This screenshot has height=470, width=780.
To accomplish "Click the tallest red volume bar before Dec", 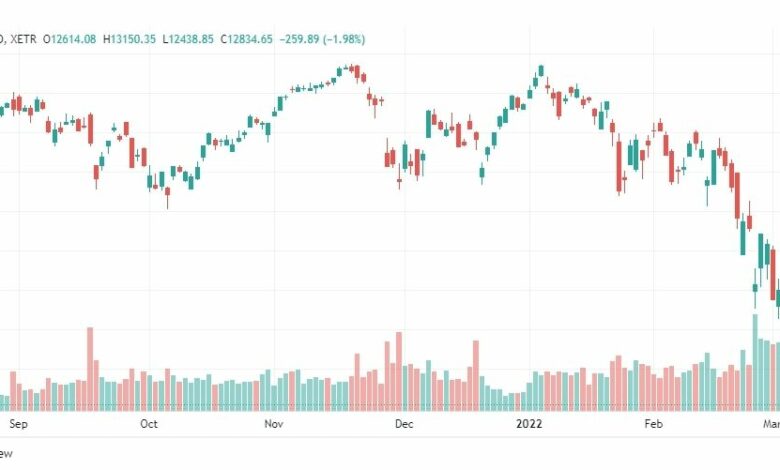I will tap(398, 372).
